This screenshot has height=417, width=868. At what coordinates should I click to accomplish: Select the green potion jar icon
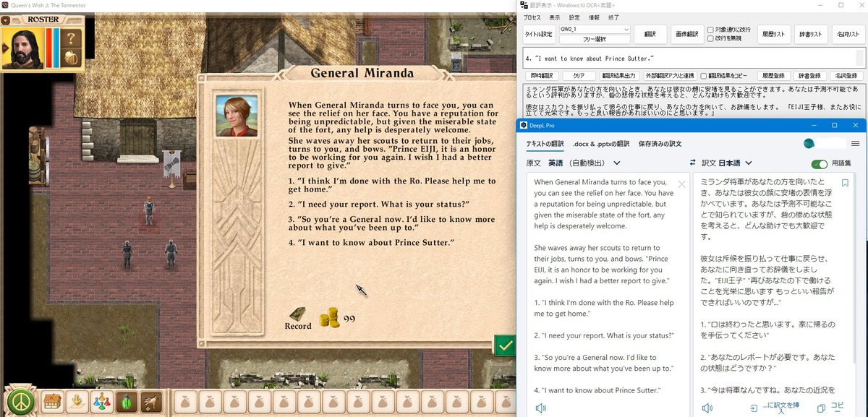(x=127, y=401)
